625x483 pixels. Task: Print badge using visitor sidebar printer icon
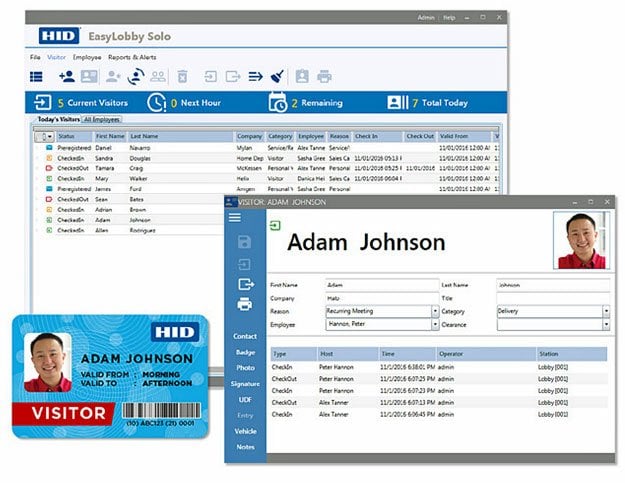[x=245, y=305]
